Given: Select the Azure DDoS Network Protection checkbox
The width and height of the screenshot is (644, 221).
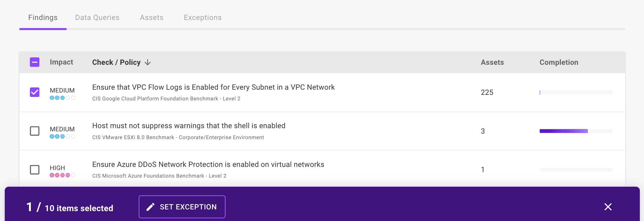Looking at the screenshot, I should point(35,170).
